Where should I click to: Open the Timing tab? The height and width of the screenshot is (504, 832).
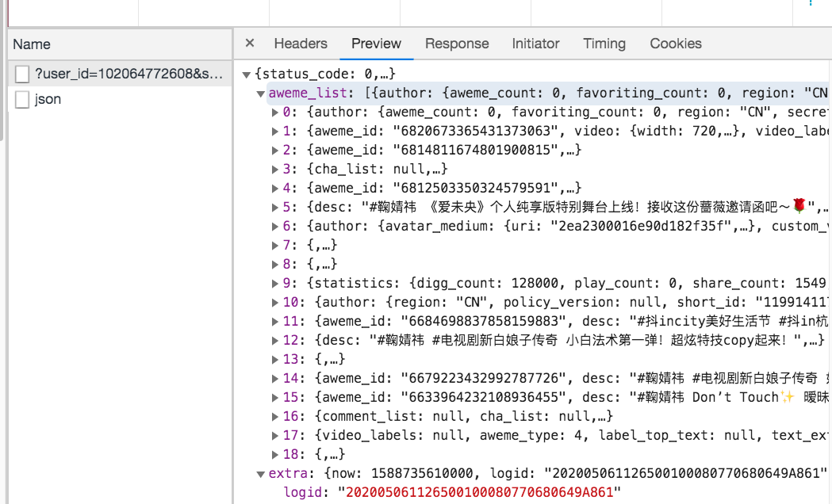pos(604,44)
